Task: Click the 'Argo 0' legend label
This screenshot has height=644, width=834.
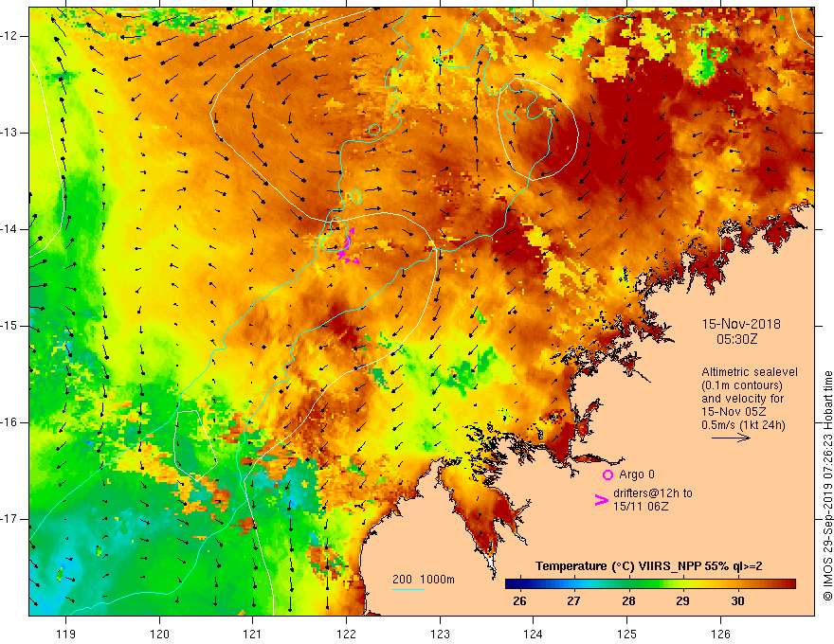Action: pyautogui.click(x=637, y=474)
